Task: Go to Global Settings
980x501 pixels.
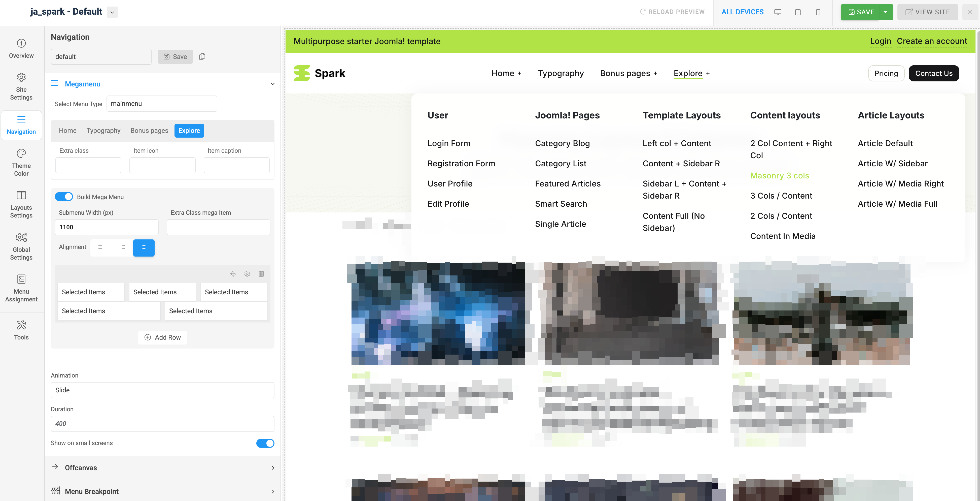Action: click(x=21, y=245)
